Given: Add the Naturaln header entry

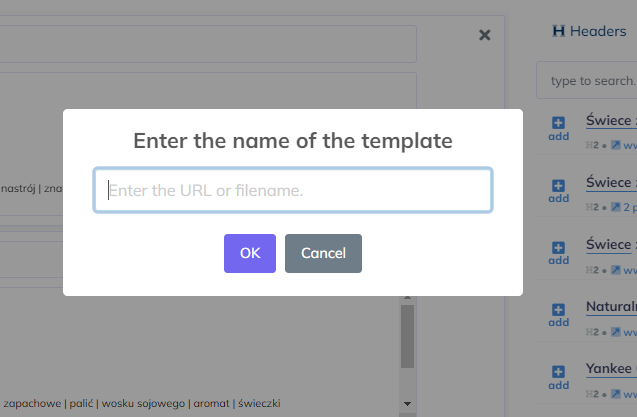Looking at the screenshot, I should tap(558, 314).
